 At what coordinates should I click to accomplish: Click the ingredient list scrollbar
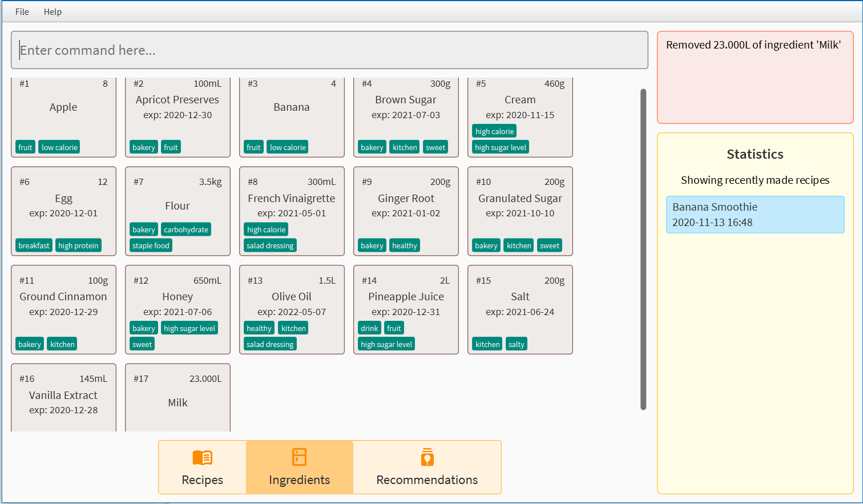643,249
